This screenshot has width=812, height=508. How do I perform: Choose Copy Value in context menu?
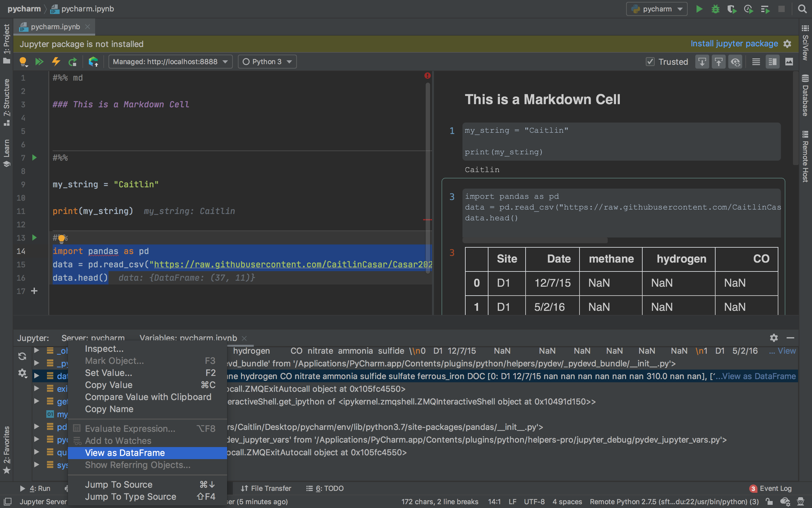147,385
